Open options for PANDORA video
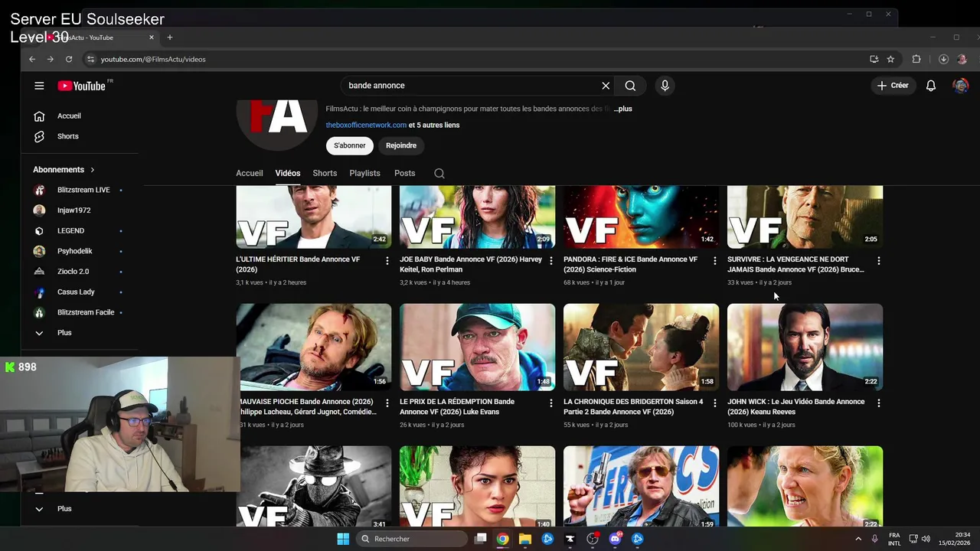This screenshot has width=980, height=551. pos(714,261)
